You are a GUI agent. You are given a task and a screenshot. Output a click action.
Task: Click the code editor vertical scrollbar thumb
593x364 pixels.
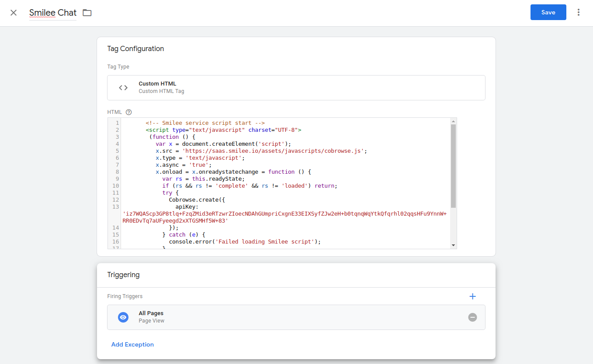(x=453, y=166)
